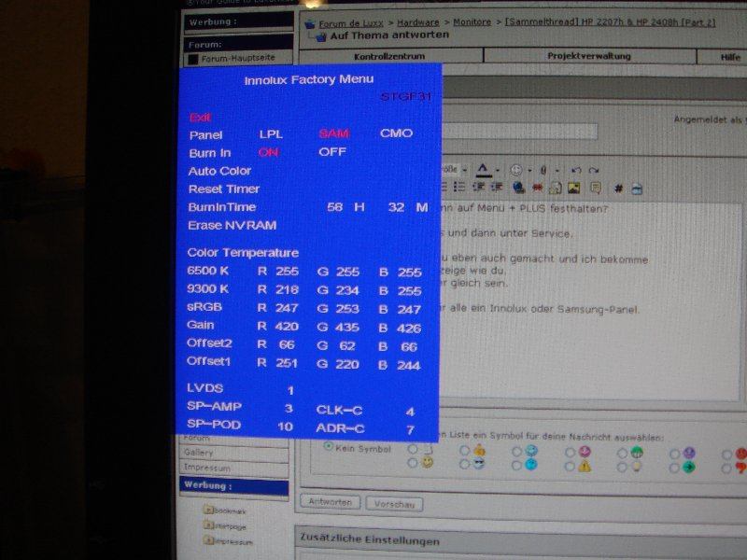
Task: Click the Vorschau button
Action: 394,504
